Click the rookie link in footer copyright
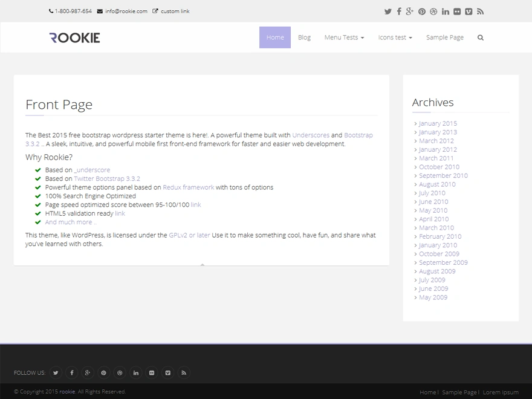The width and height of the screenshot is (532, 399). pos(67,392)
